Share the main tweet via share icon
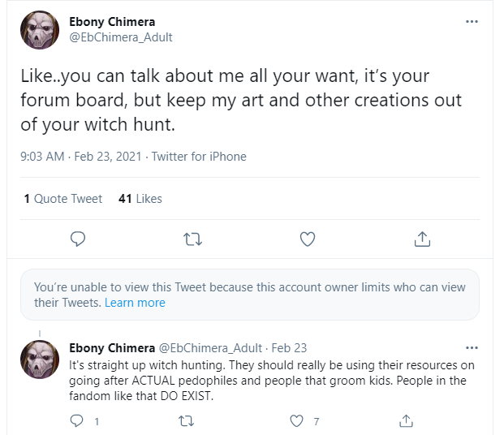Viewport: 504px width, 435px height. click(422, 239)
